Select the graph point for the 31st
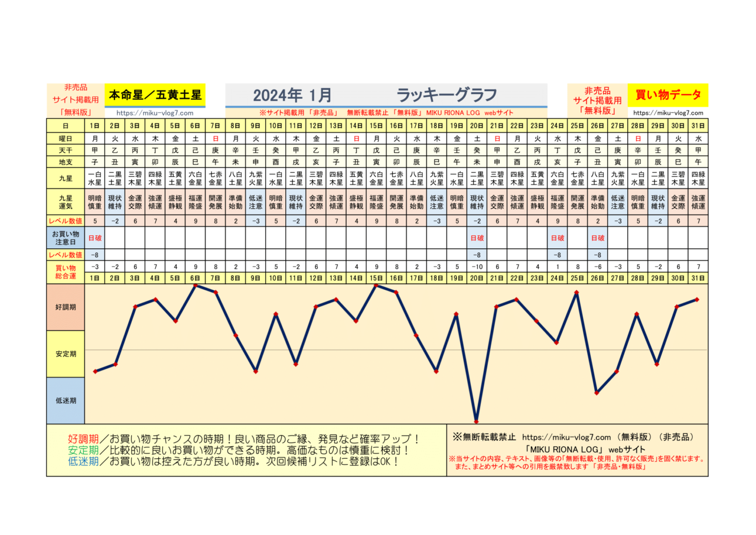Viewport: 756px width, 535px height. 698,300
